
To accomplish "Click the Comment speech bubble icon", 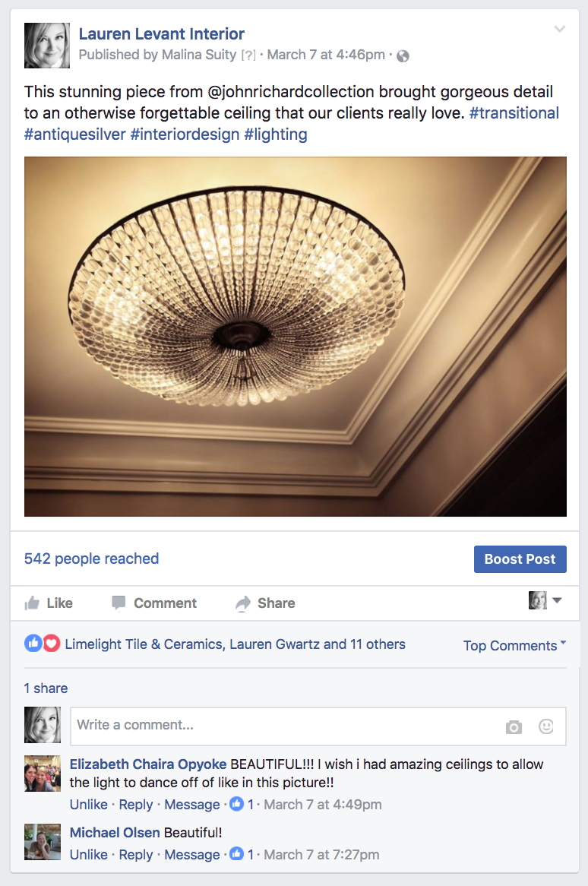I will (118, 603).
